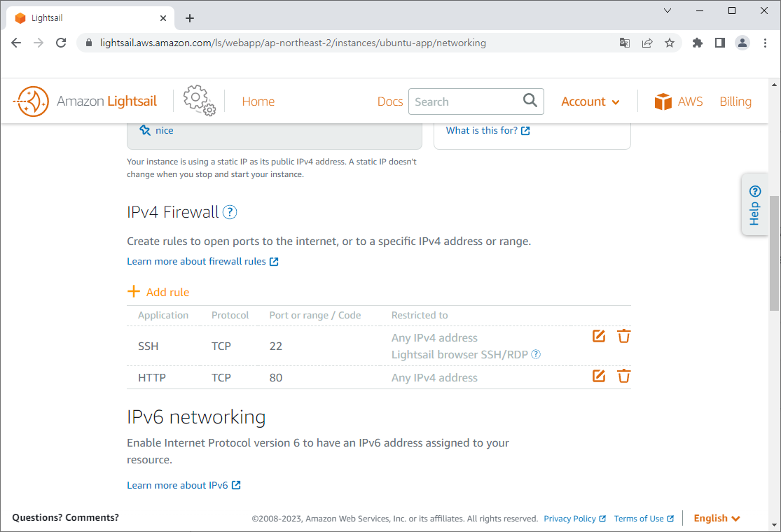Edit the HTTP firewall rule
Viewport: 781px width, 532px height.
598,376
